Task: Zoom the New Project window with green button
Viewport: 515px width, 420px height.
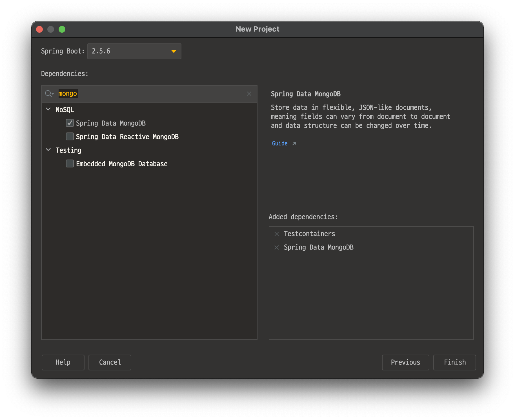Action: tap(62, 29)
